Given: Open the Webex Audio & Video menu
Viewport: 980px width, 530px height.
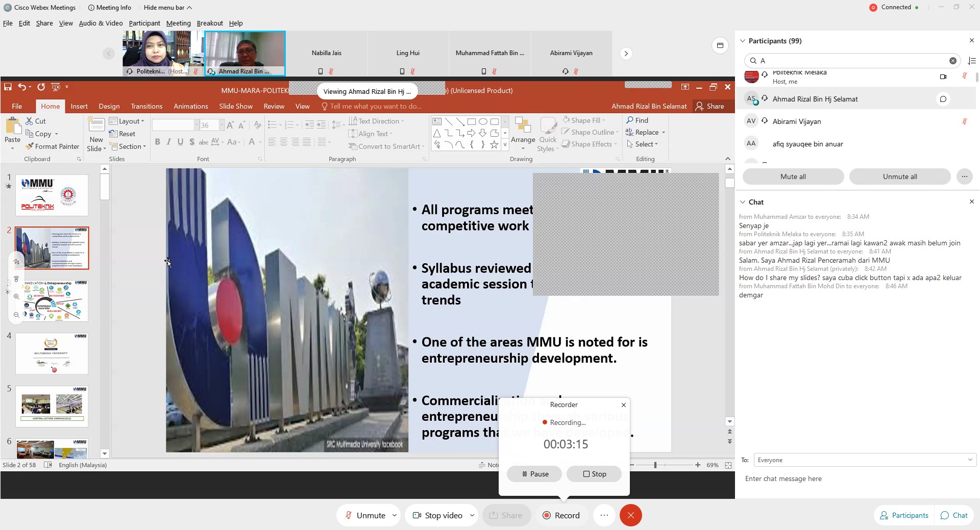Looking at the screenshot, I should tap(101, 23).
